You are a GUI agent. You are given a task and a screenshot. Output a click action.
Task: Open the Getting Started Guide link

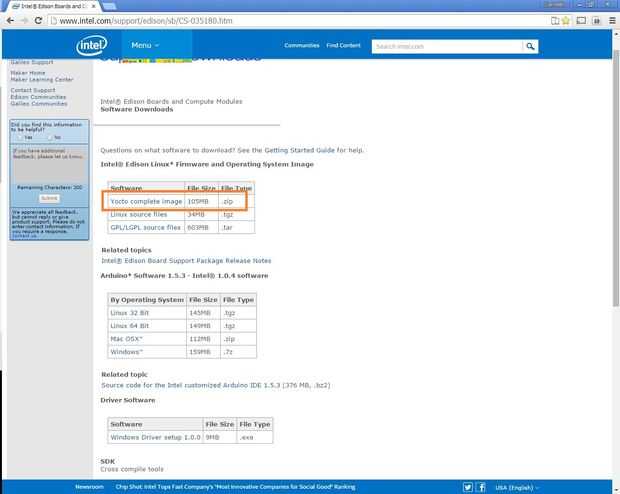click(x=299, y=150)
